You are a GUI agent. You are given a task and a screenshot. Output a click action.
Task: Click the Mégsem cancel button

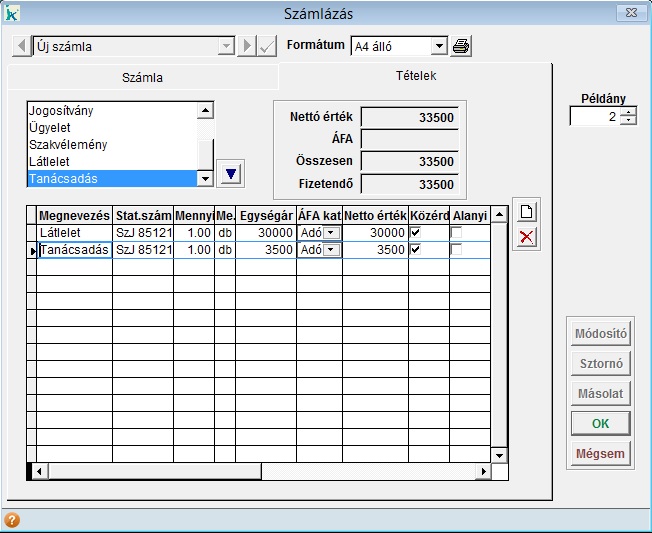point(600,454)
